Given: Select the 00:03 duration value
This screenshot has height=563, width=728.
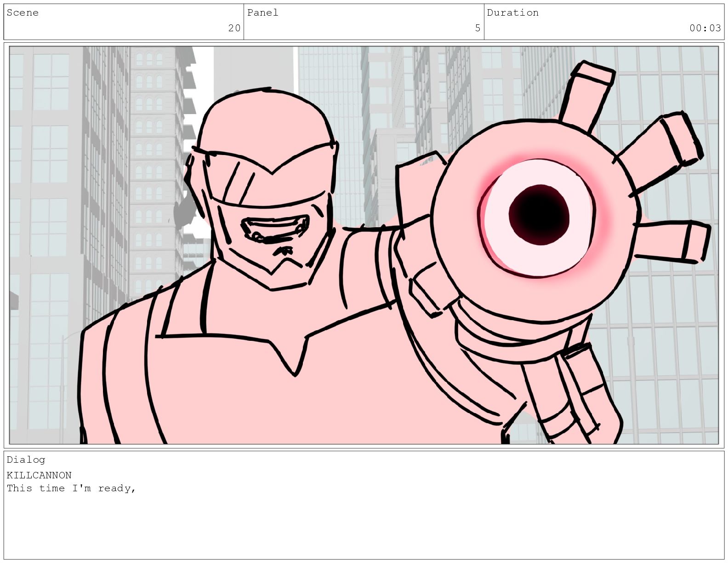Looking at the screenshot, I should (705, 28).
